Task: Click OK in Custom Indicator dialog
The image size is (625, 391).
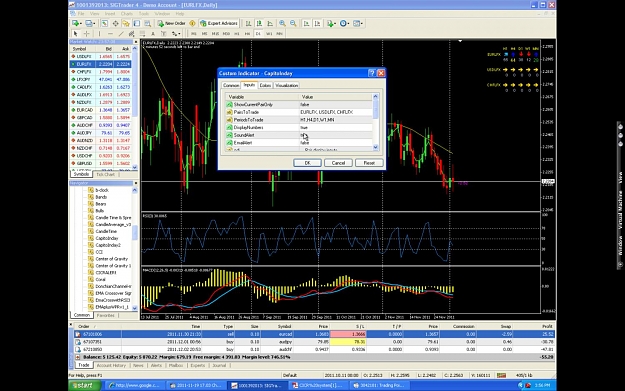Action: coord(307,163)
